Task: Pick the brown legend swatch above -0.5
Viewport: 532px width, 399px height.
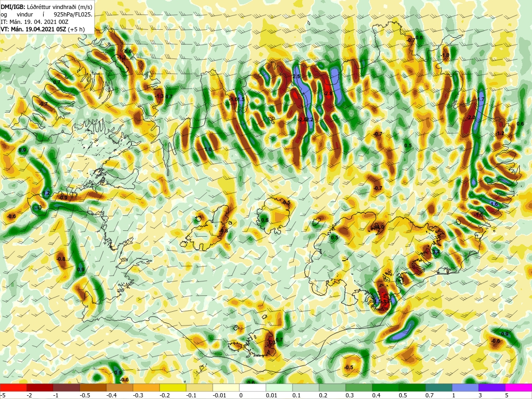Action: [x=93, y=387]
